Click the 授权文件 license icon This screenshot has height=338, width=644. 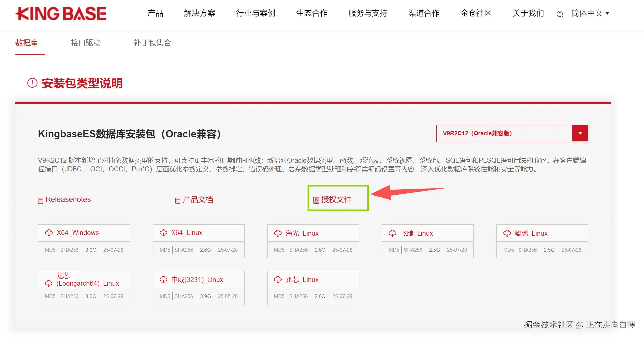pyautogui.click(x=316, y=200)
